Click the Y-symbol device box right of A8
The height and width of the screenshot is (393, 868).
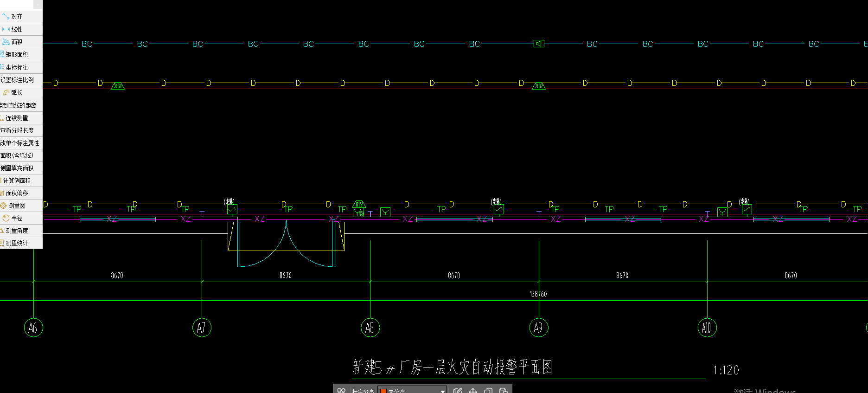[x=385, y=212]
